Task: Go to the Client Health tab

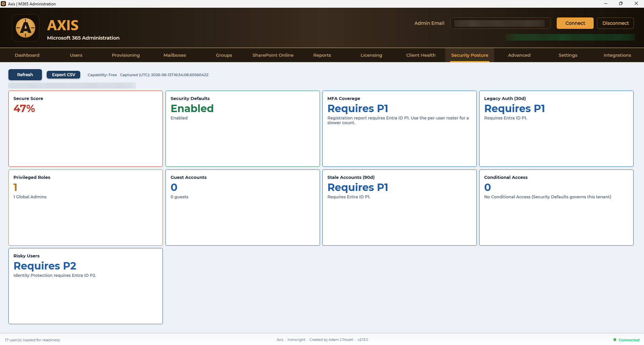Action: tap(421, 55)
